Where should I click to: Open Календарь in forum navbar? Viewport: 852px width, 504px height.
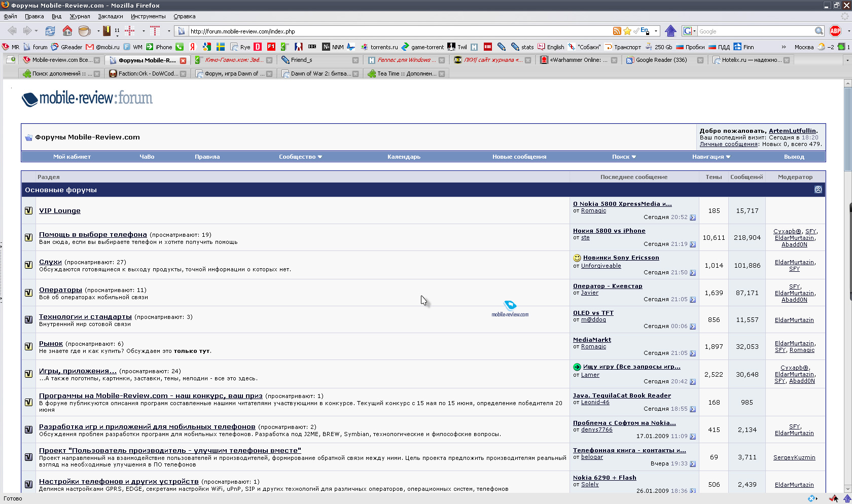pyautogui.click(x=404, y=157)
